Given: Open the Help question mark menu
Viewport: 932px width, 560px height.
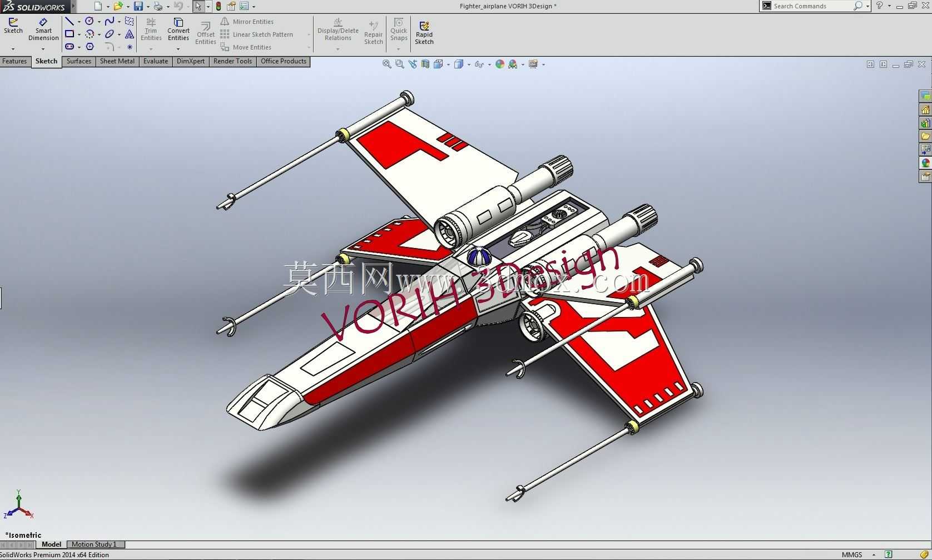Looking at the screenshot, I should coord(880,6).
